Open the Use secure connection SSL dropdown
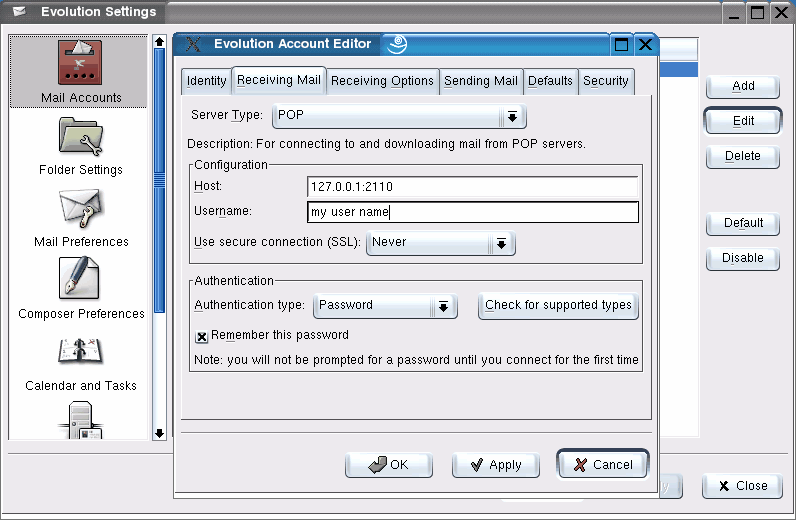This screenshot has width=796, height=520. (441, 243)
